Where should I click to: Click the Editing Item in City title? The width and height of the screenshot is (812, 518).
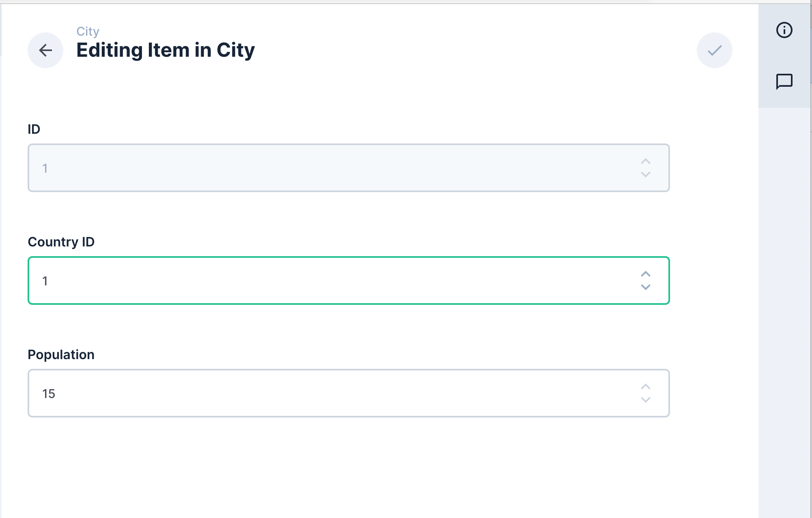click(165, 50)
